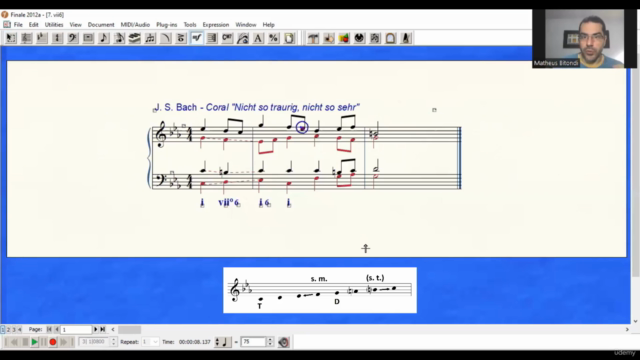Select the Selection tool in the palette
The width and height of the screenshot is (640, 360).
[11, 38]
